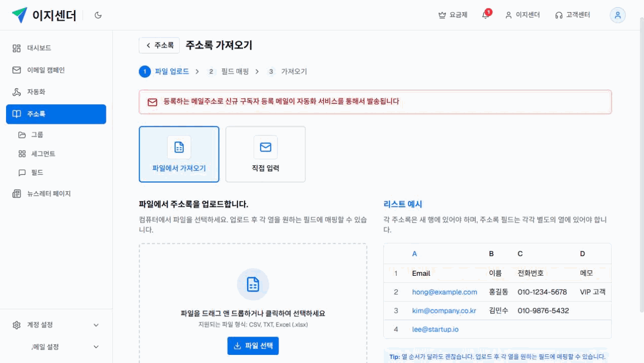Open the round profile avatar icon

tap(618, 15)
